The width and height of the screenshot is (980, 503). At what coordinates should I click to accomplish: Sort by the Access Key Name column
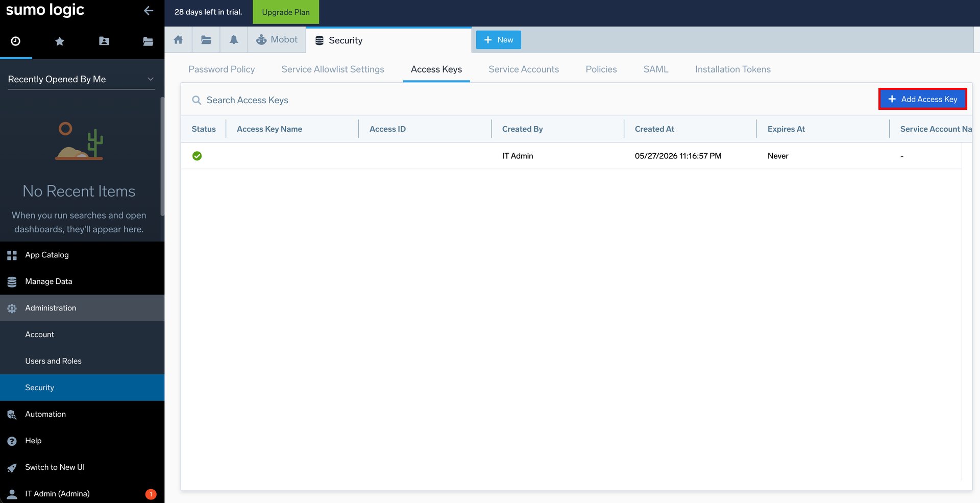point(269,129)
